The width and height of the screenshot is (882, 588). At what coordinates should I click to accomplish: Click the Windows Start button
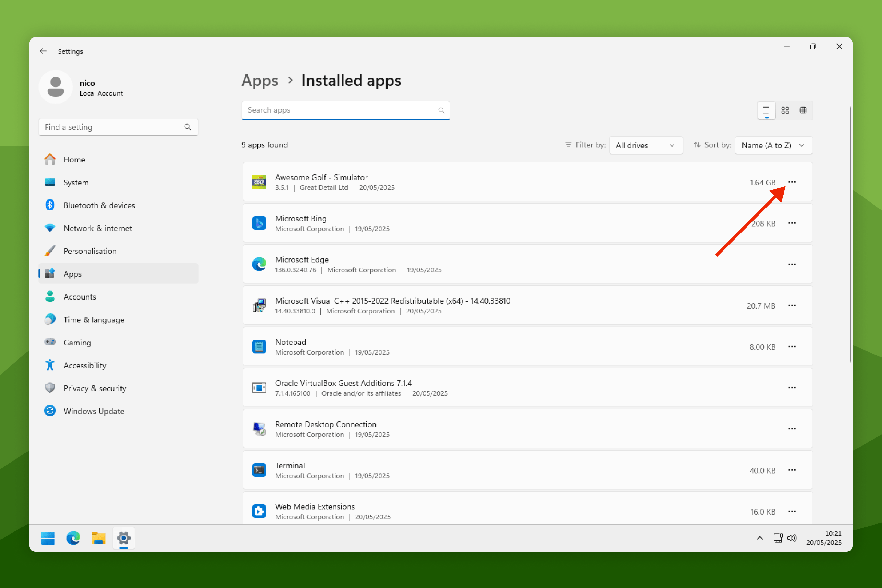coord(48,538)
